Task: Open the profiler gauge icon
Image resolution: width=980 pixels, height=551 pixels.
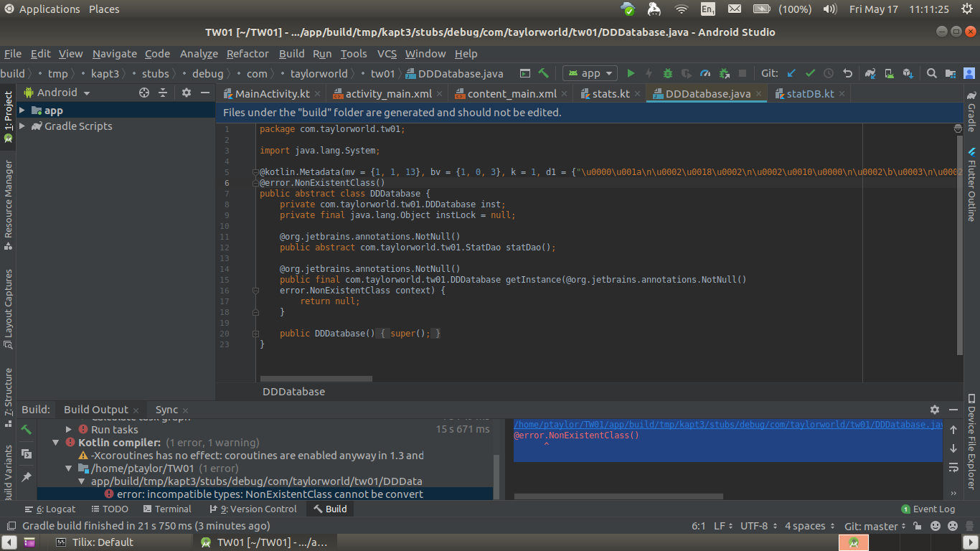Action: (x=705, y=73)
